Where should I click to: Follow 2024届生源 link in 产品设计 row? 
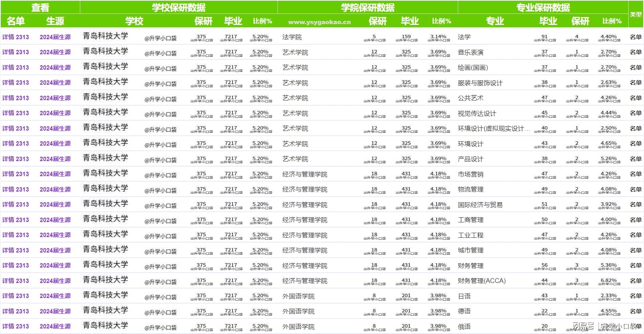[x=55, y=159]
